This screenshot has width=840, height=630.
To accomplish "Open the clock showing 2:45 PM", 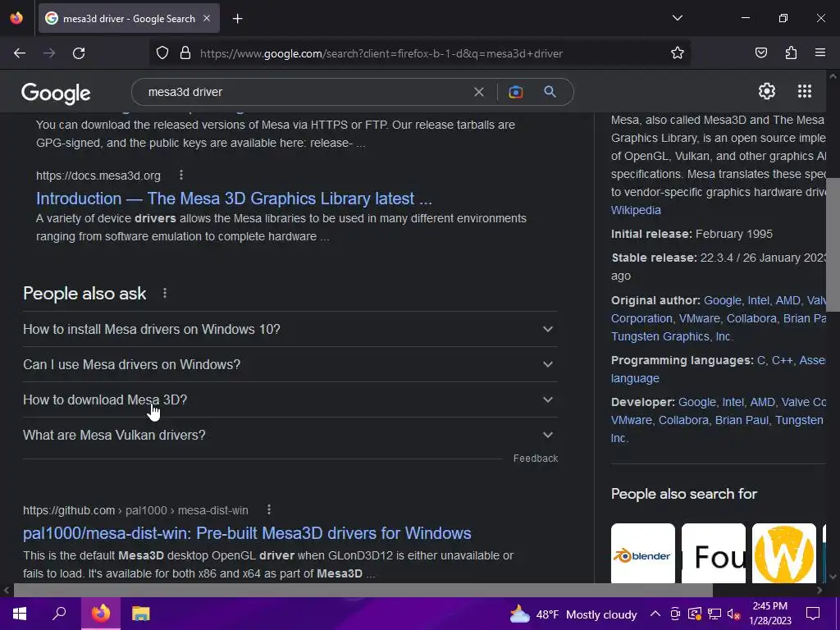I will coord(769,614).
